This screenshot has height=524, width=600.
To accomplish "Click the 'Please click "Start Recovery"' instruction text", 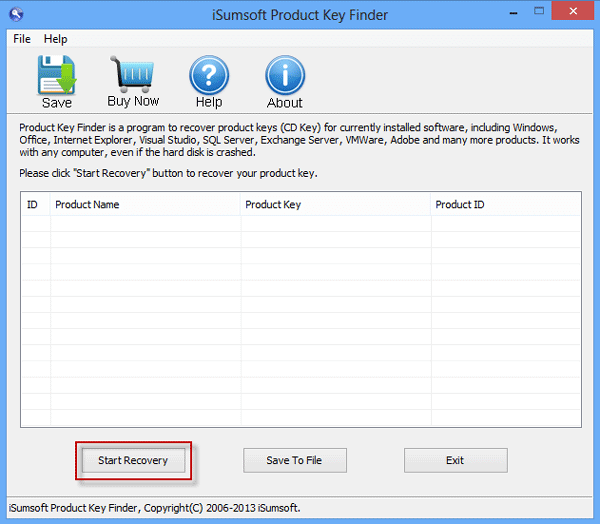I will click(x=168, y=173).
